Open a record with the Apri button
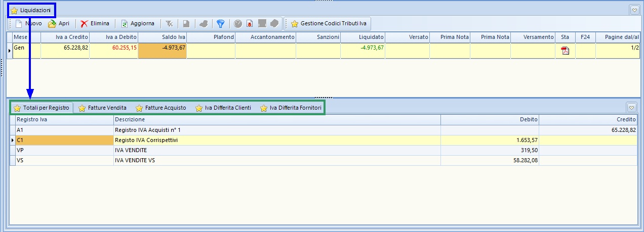The width and height of the screenshot is (644, 232). coord(59,24)
